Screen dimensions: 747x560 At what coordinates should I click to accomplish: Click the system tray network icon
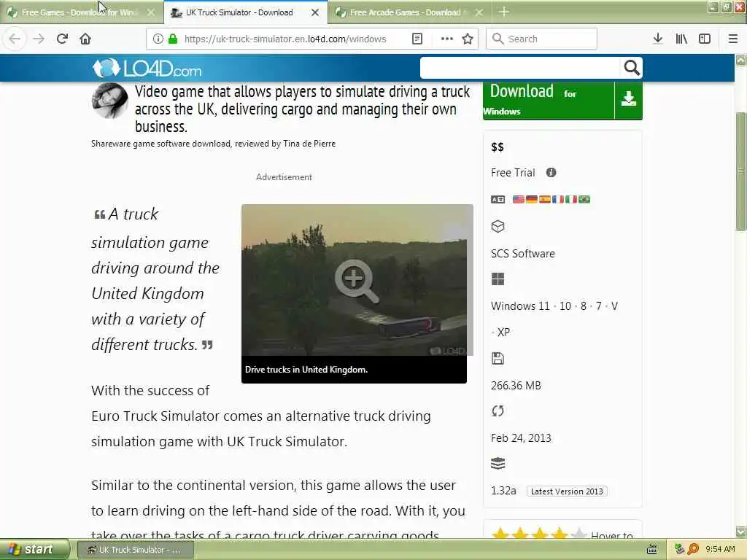point(679,549)
